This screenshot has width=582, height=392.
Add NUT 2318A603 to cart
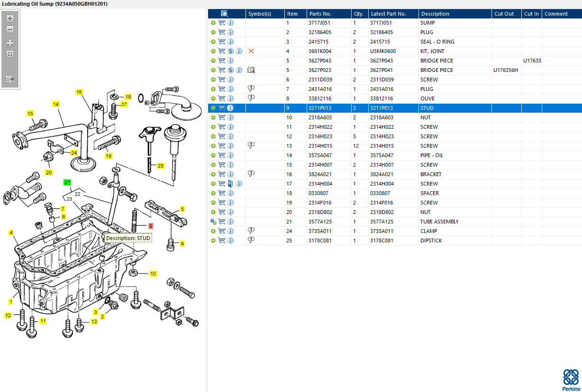point(222,117)
